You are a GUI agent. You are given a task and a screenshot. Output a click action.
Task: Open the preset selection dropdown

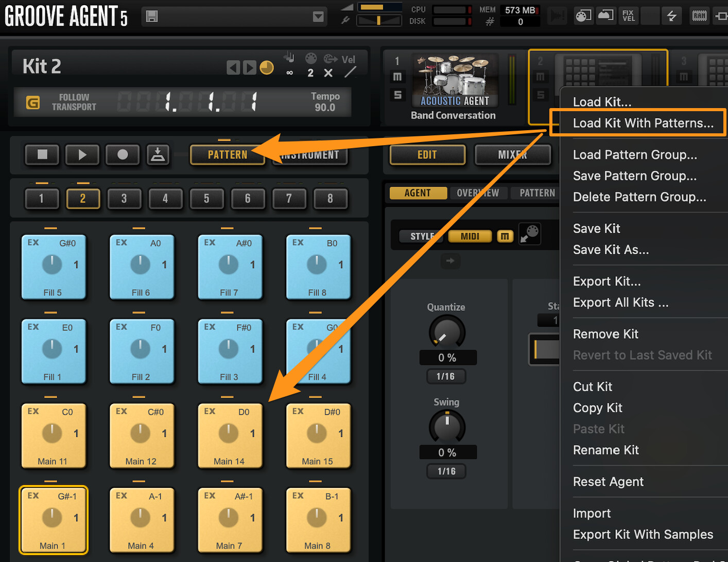point(318,16)
